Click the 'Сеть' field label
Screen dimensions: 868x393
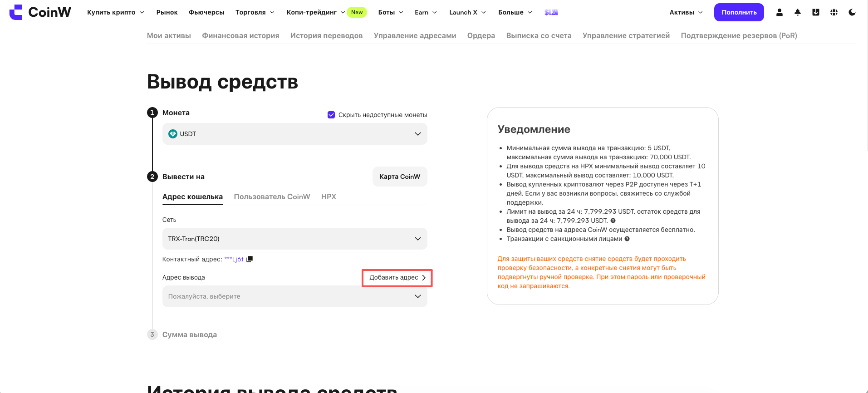(x=169, y=220)
